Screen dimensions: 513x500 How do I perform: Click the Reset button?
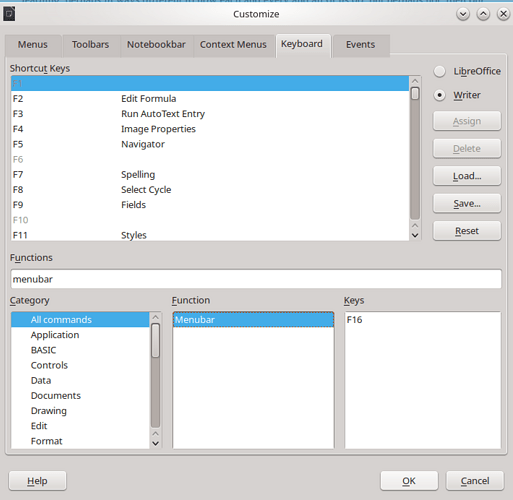pyautogui.click(x=467, y=231)
